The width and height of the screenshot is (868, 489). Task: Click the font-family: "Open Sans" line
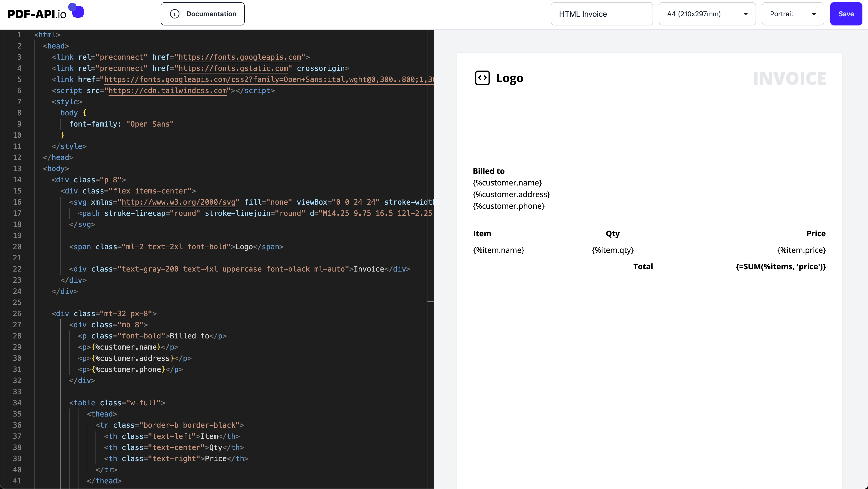(x=122, y=124)
